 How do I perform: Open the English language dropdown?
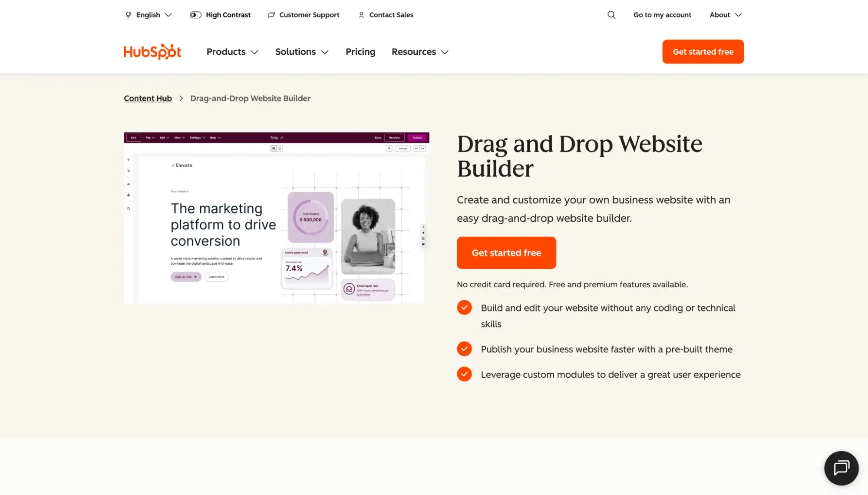tap(148, 15)
